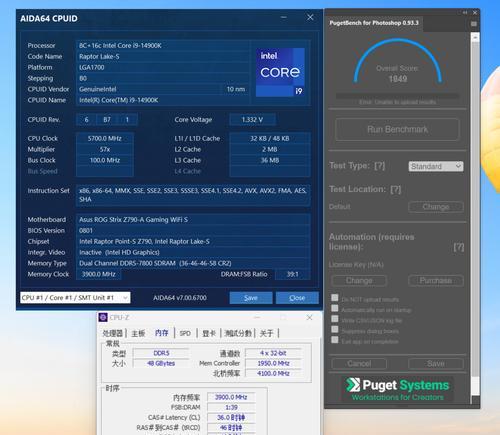
Task: Click Save in the AIDA64 CPUID window
Action: (x=251, y=298)
